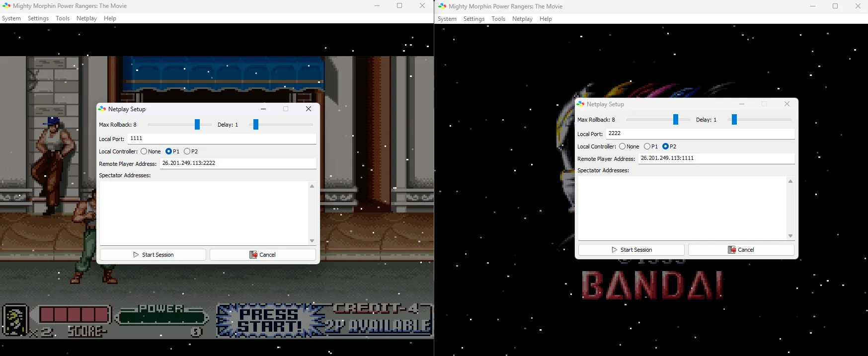
Task: Select P2 controller in left Netplay Setup
Action: pos(191,151)
